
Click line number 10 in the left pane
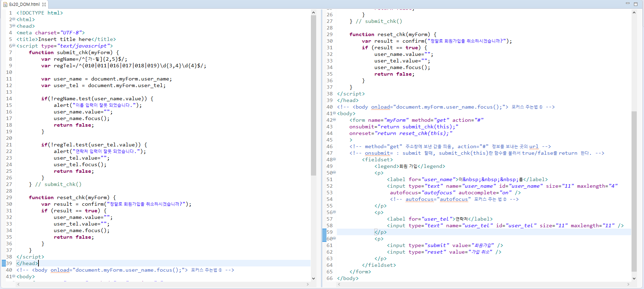(9, 72)
